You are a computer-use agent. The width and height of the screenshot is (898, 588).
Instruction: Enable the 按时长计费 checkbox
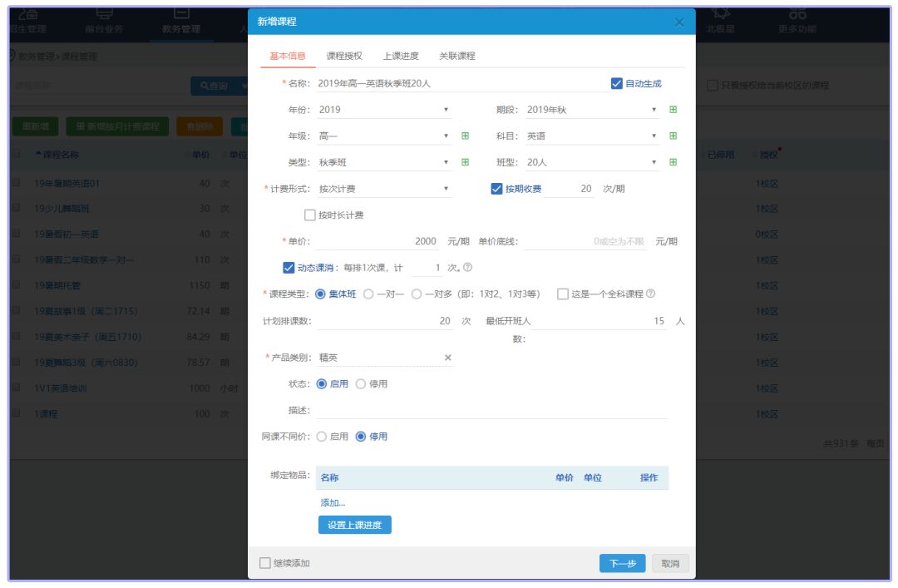[x=310, y=215]
